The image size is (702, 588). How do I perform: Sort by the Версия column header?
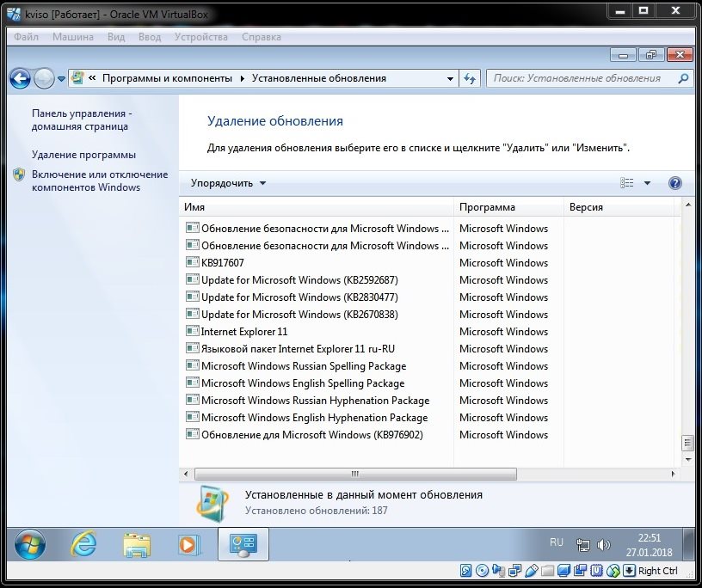click(619, 207)
